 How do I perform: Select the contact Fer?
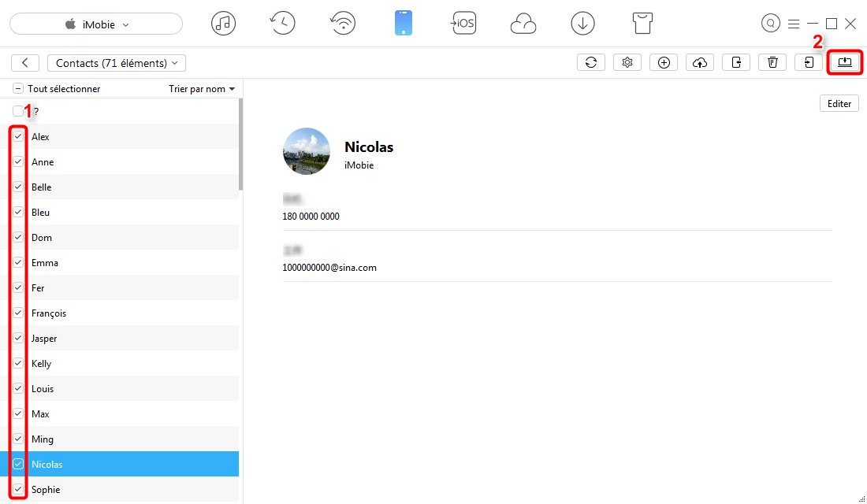pos(120,288)
